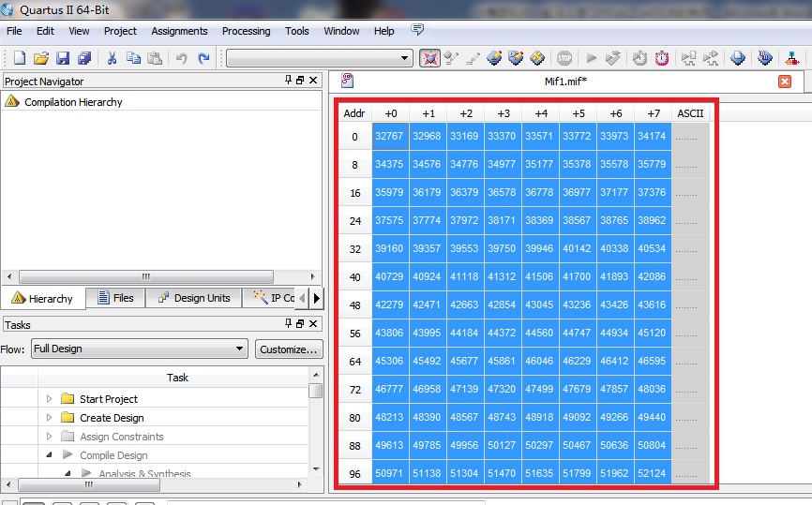Click the red TimeQuest Timing Analyzer icon

(662, 58)
